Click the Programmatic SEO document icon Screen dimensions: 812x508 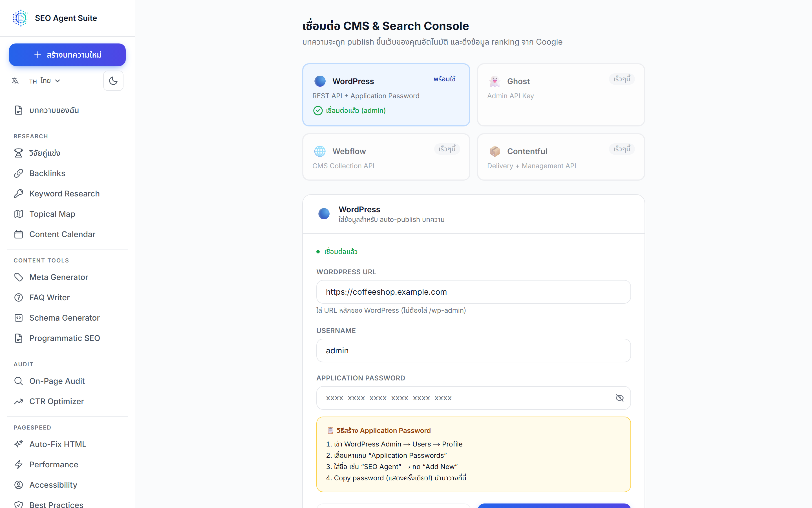coord(19,338)
